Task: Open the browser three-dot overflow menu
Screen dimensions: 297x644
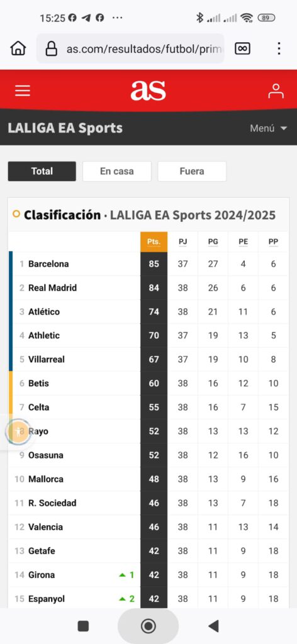Action: point(279,48)
